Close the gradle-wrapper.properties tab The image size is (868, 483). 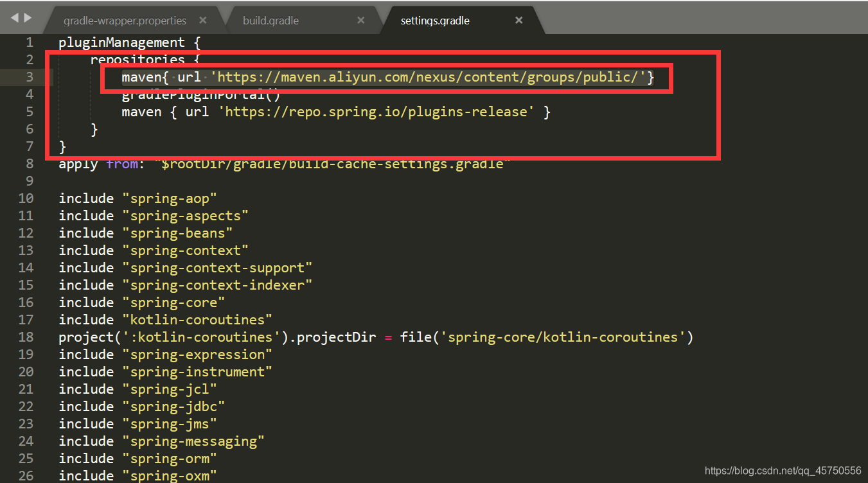pos(203,21)
